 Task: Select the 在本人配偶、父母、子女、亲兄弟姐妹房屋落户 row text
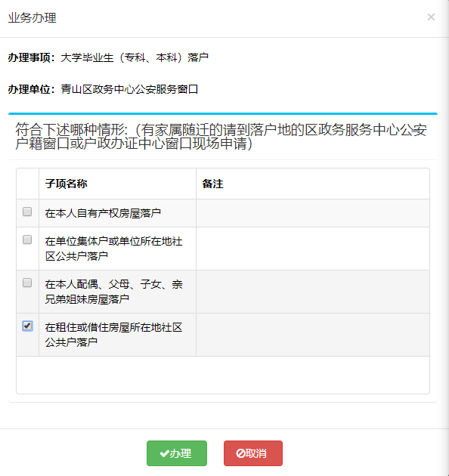(x=113, y=292)
